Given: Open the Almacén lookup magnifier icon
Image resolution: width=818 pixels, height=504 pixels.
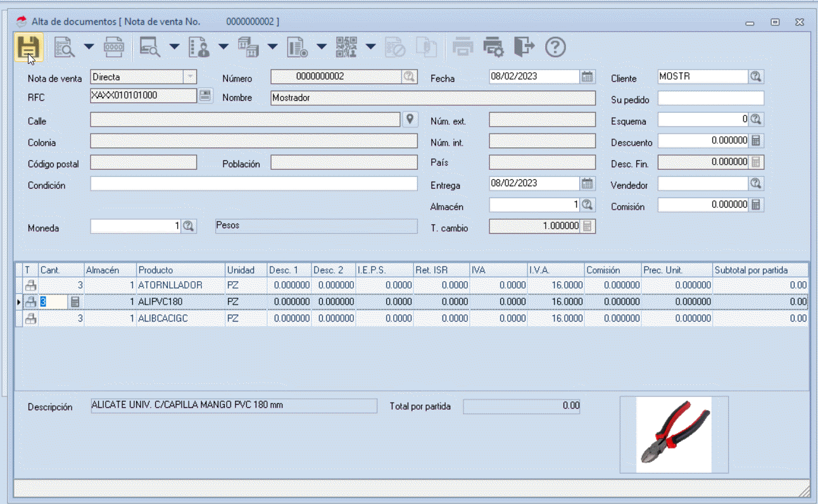Looking at the screenshot, I should 588,205.
